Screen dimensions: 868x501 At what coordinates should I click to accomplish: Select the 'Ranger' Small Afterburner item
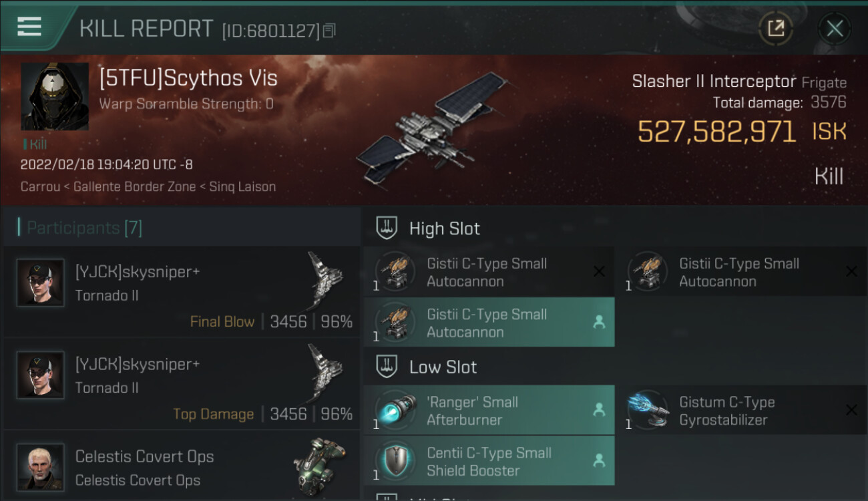click(x=489, y=410)
